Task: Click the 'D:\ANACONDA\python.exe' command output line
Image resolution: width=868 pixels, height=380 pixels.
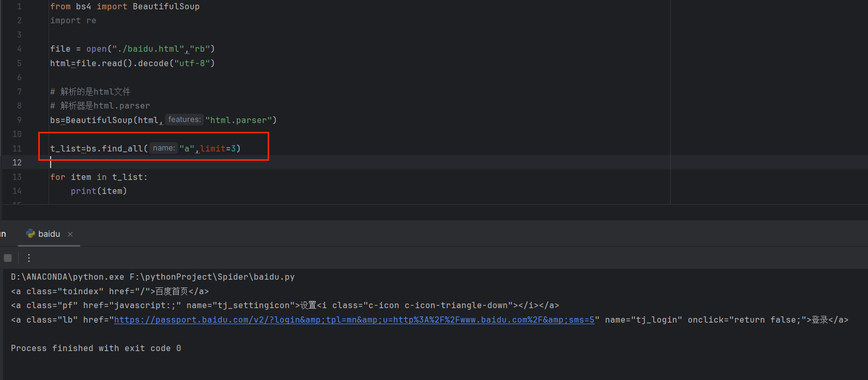Action: 153,277
